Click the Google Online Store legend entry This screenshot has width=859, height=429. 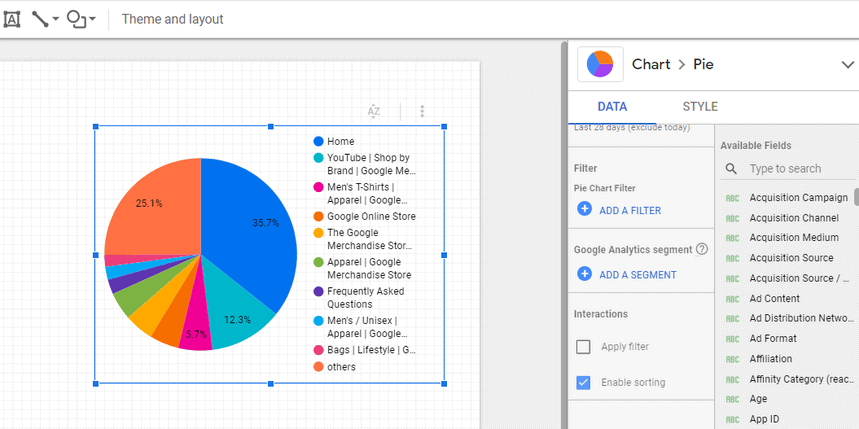tap(364, 216)
